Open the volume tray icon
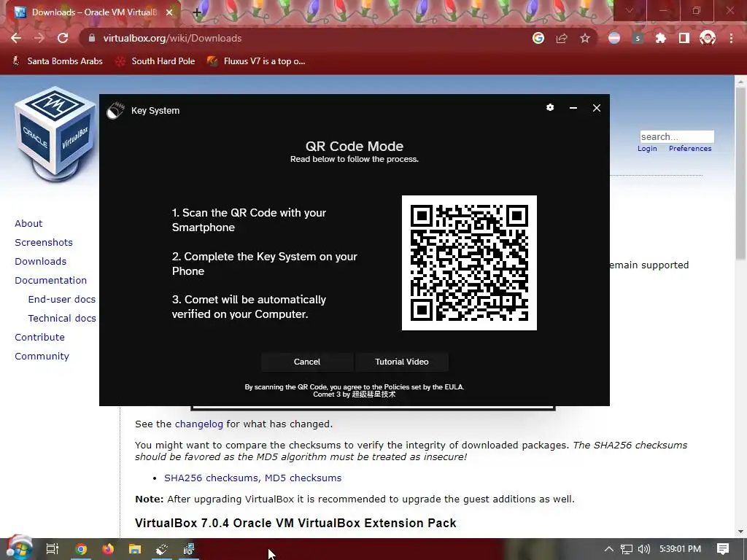 tap(643, 549)
